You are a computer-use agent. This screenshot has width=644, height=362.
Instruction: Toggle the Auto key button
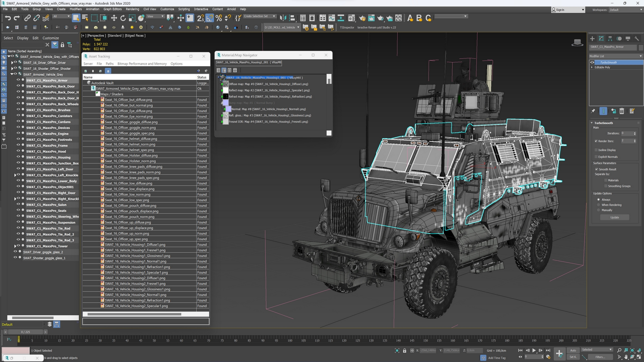pos(573,350)
